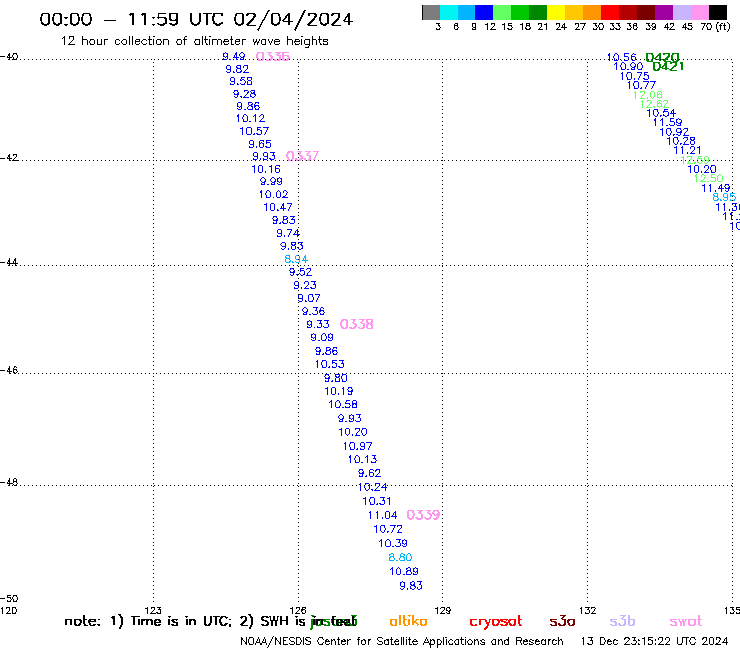The image size is (740, 650).
Task: Click the wave height value 10.58
Action: click(x=343, y=405)
